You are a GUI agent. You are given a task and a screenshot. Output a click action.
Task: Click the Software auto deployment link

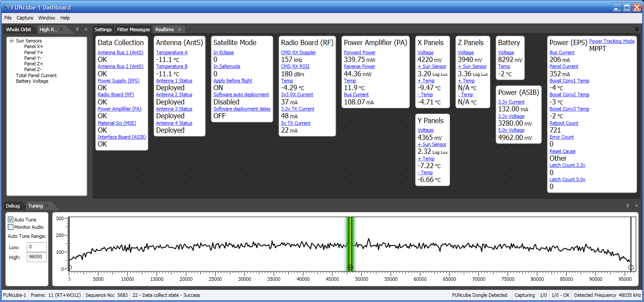241,94
